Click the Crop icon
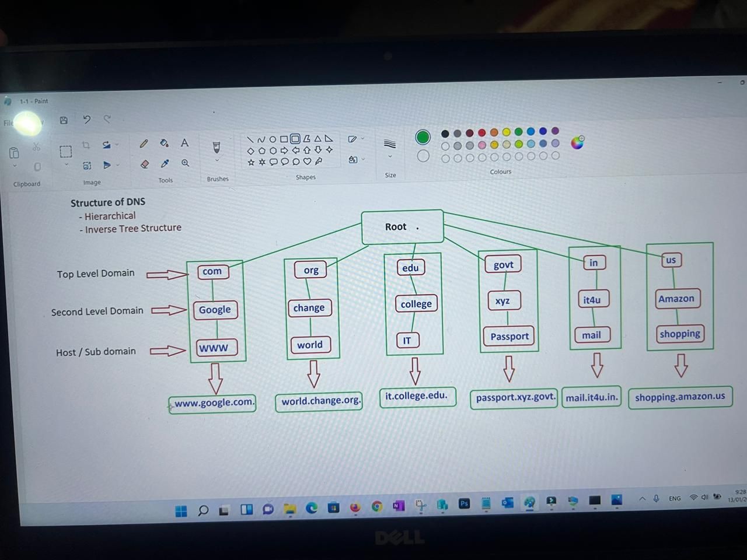Viewport: 747px width, 560px height. (x=86, y=145)
